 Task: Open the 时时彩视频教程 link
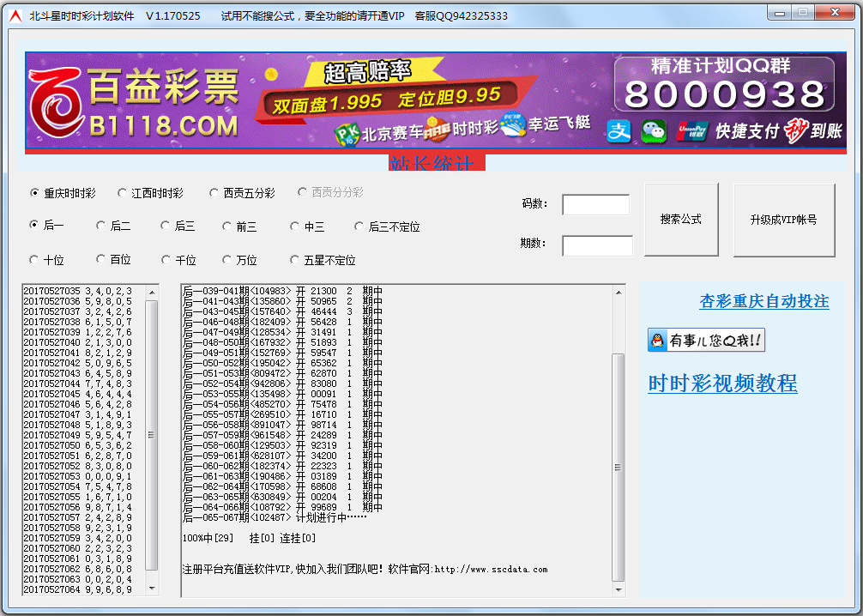pyautogui.click(x=722, y=383)
